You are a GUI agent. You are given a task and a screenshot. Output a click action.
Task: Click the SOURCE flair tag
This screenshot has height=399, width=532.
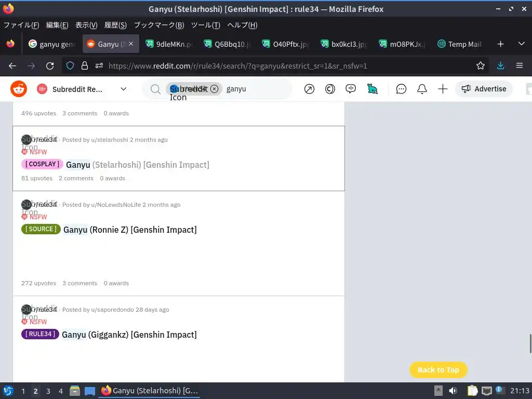click(41, 229)
